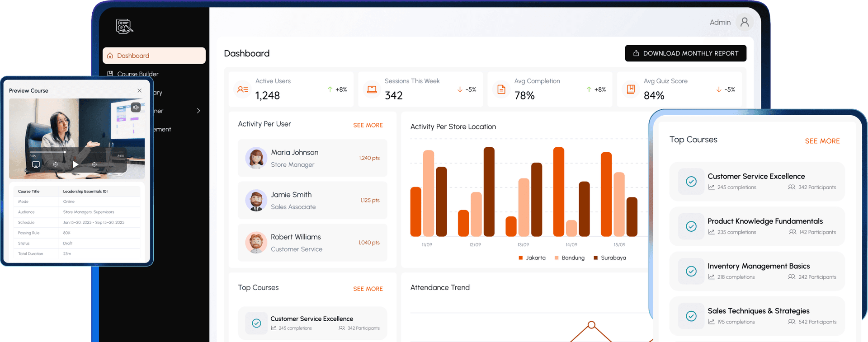
Task: Click the '23m' total duration value
Action: click(67, 253)
